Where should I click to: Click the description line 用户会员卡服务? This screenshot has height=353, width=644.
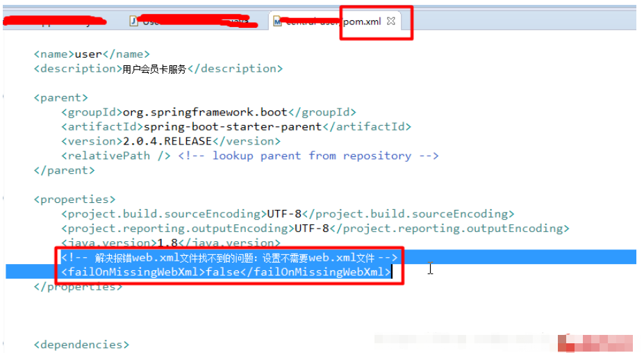click(x=158, y=69)
